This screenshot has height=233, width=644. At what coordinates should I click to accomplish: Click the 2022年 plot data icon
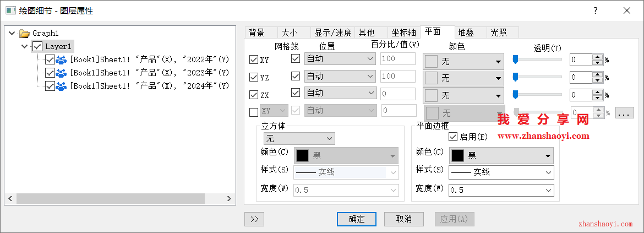point(61,59)
